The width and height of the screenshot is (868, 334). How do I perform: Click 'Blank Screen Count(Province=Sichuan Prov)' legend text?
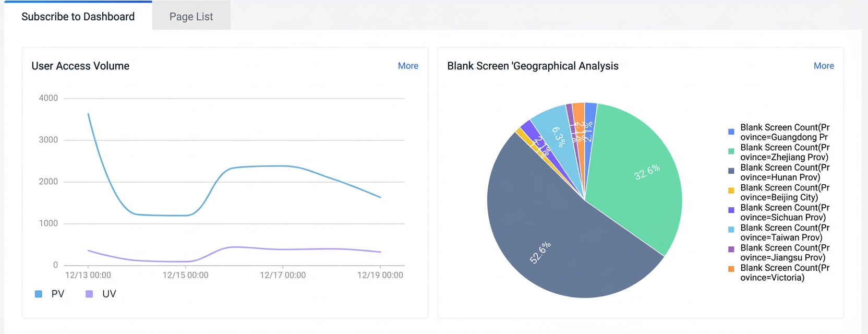[785, 212]
